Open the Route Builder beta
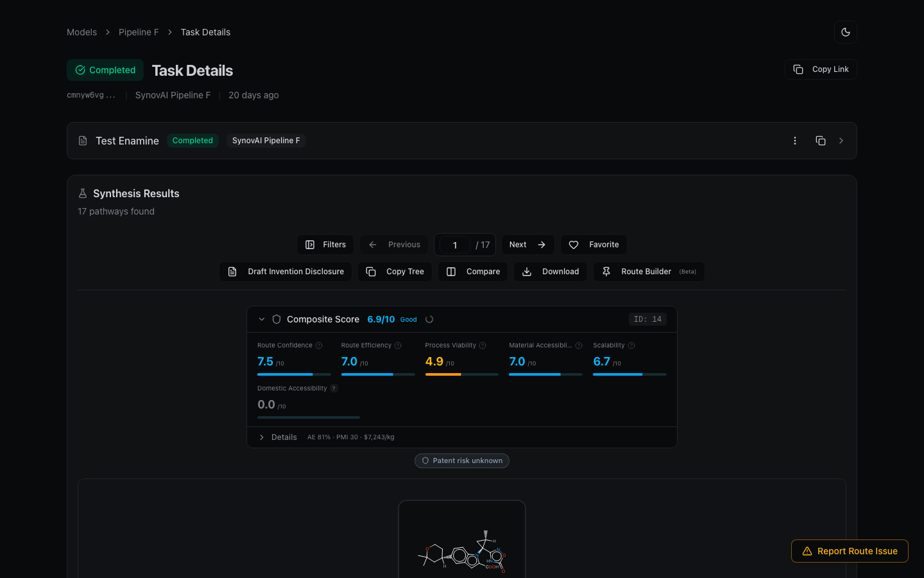This screenshot has height=578, width=924. 649,272
